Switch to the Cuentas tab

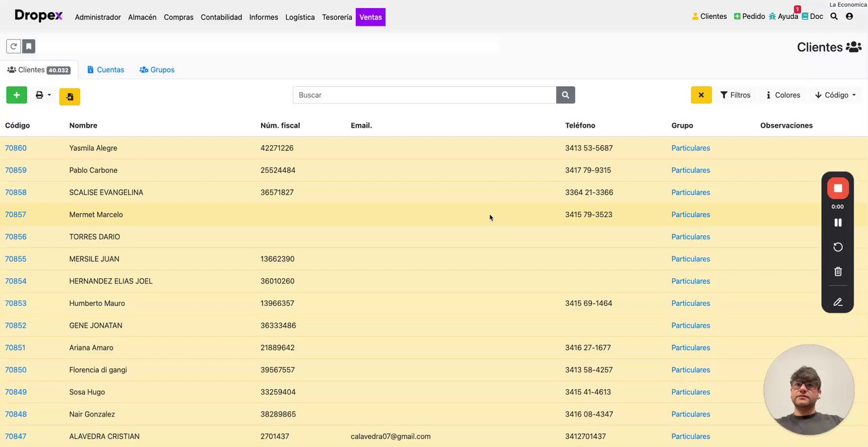[x=106, y=70]
